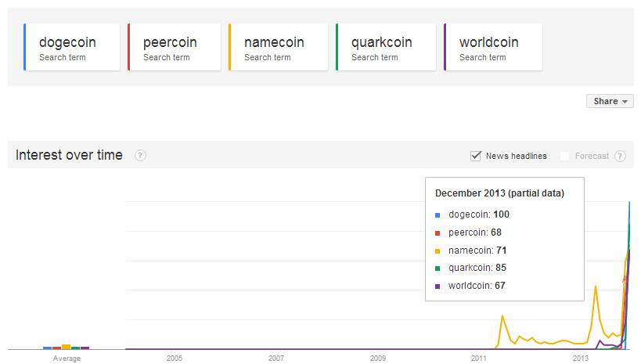Click the yellow namecoin bar in Average
The width and height of the screenshot is (641, 364).
click(x=66, y=346)
